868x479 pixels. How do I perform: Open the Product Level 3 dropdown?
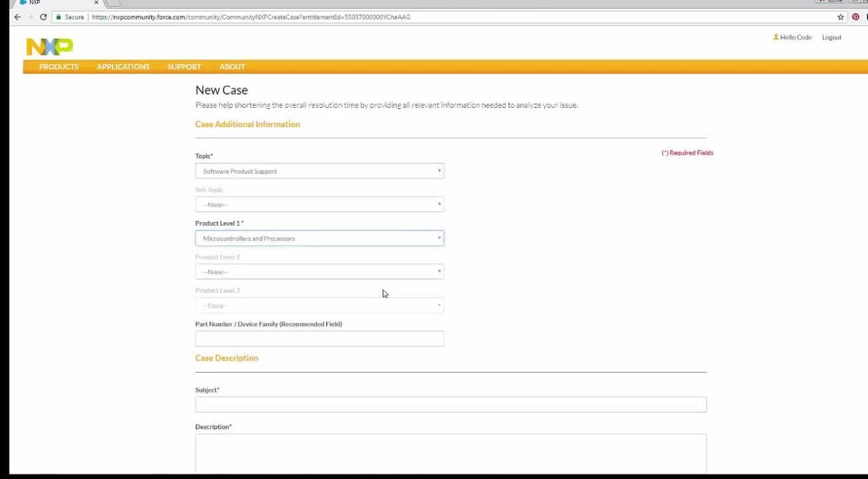[319, 306]
